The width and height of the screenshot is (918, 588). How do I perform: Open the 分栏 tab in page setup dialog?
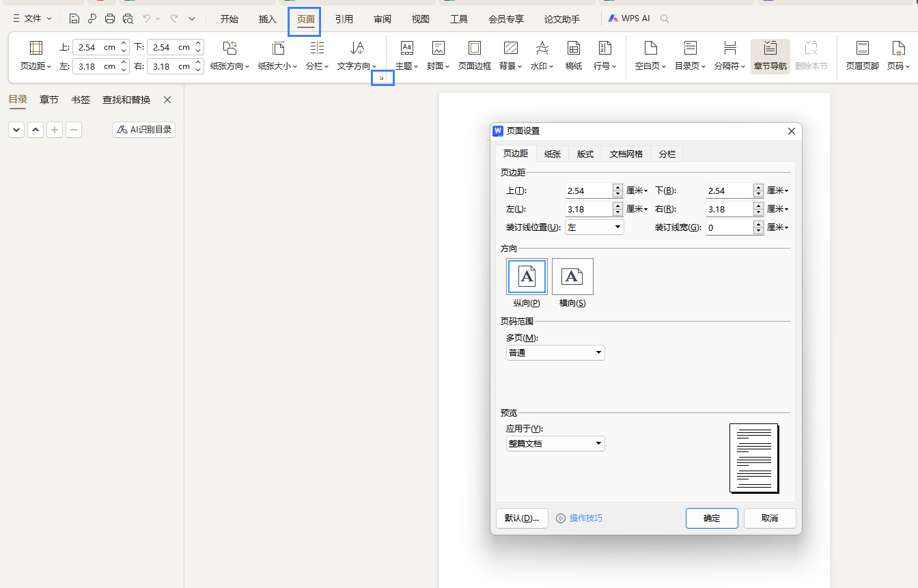coord(667,154)
